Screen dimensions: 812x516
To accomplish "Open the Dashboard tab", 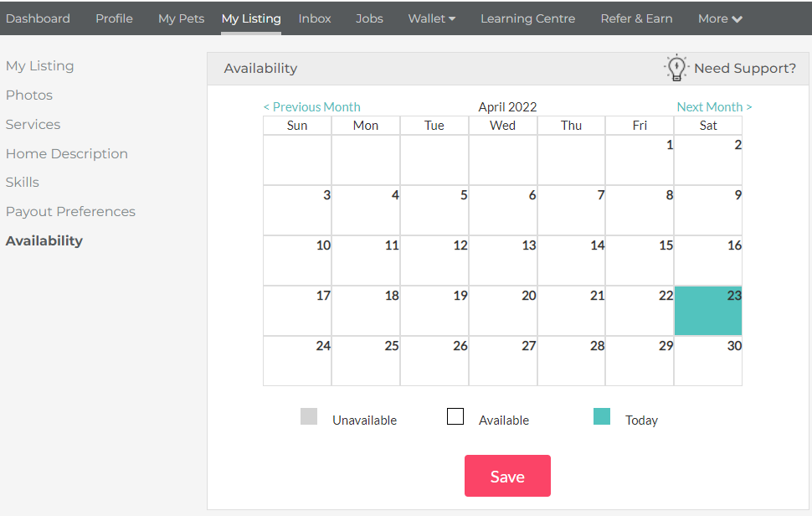I will pyautogui.click(x=38, y=18).
